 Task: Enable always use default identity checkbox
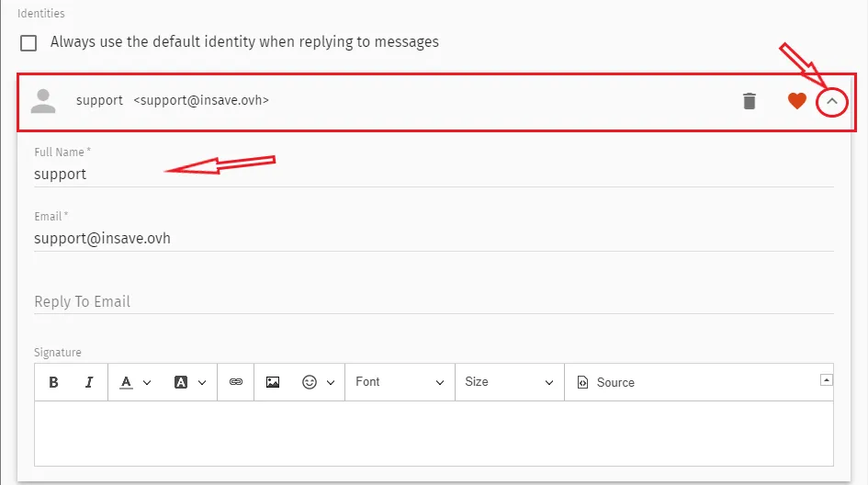pyautogui.click(x=28, y=42)
